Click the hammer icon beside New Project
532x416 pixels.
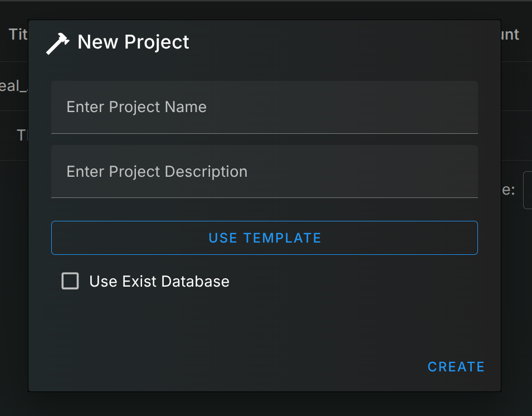(57, 43)
